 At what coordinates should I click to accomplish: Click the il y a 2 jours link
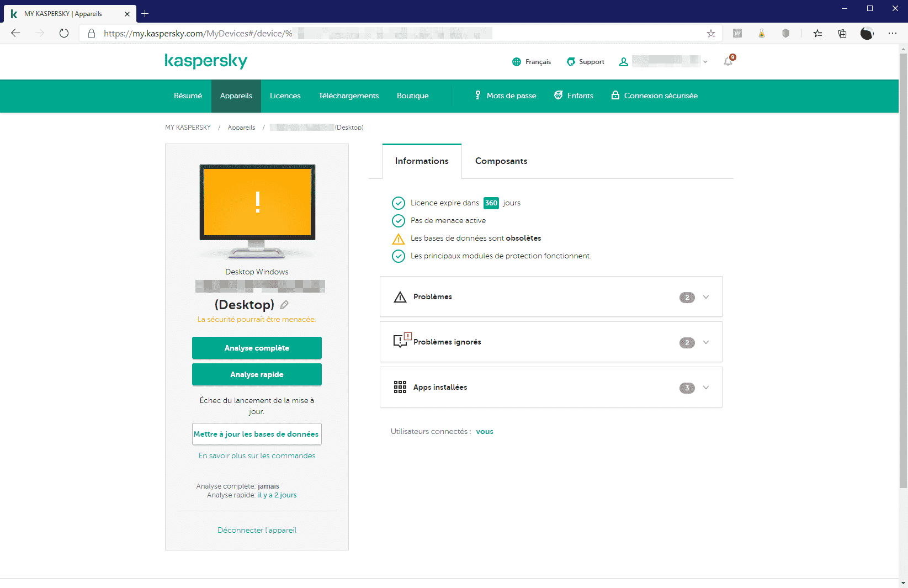coord(277,495)
